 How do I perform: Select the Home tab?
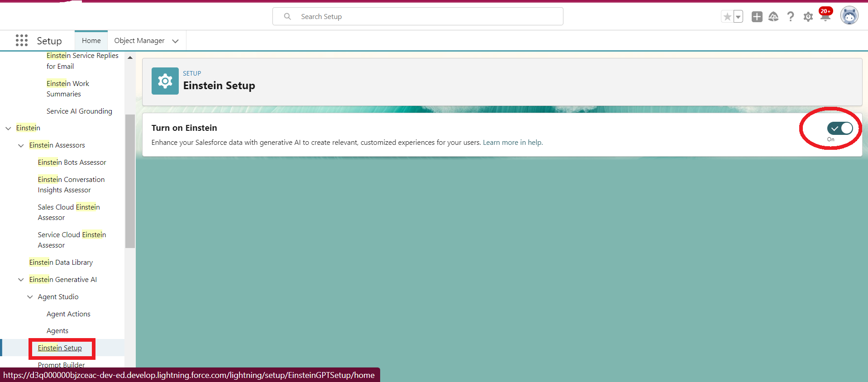(x=91, y=40)
